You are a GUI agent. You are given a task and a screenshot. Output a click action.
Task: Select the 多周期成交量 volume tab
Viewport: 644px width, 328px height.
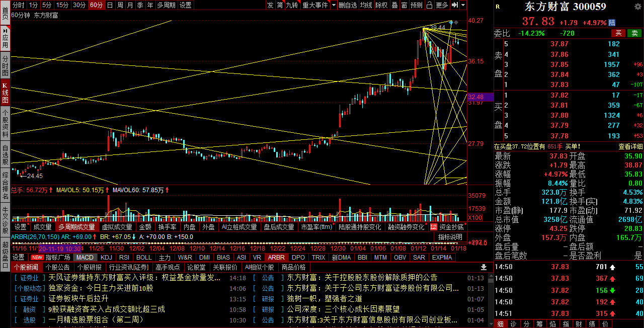click(x=76, y=227)
